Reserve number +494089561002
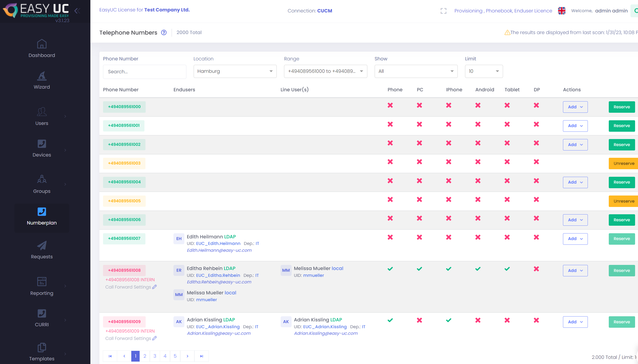Image resolution: width=638 pixels, height=364 pixels. tap(621, 145)
